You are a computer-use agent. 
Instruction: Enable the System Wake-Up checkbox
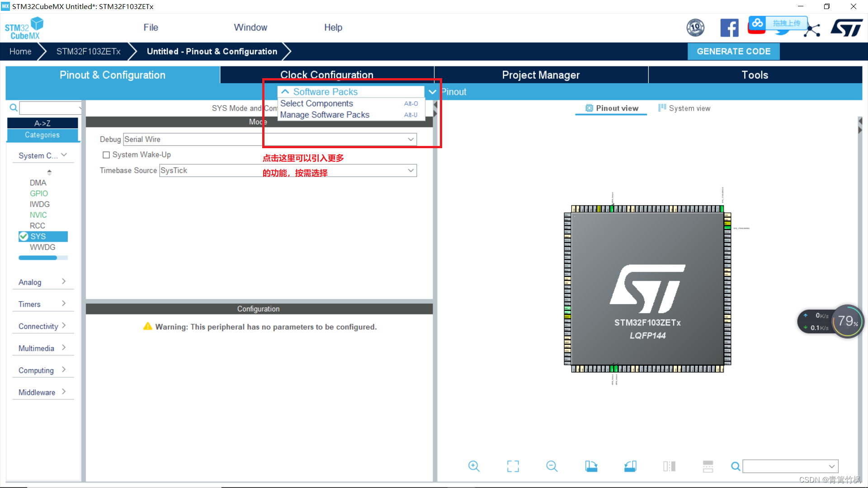(106, 155)
